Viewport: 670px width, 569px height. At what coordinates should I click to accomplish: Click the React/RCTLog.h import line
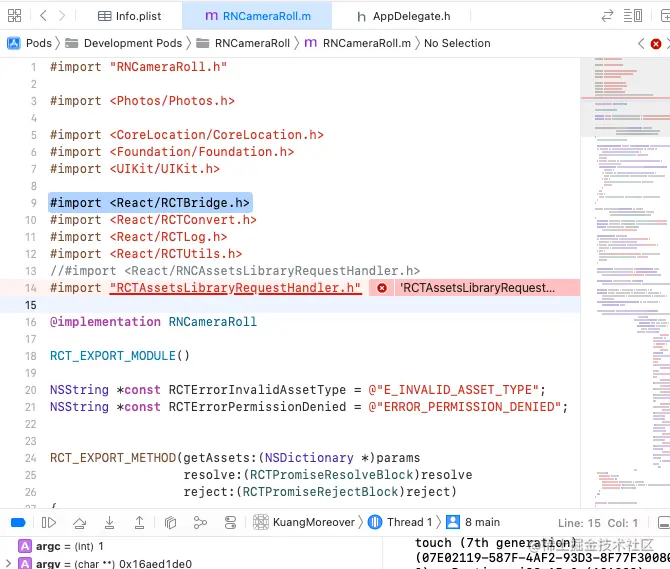(x=138, y=237)
